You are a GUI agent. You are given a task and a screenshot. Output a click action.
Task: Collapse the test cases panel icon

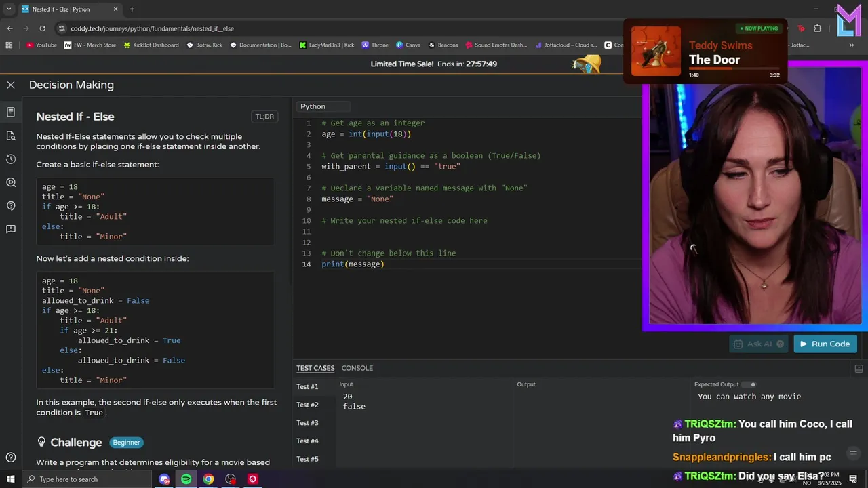click(859, 369)
